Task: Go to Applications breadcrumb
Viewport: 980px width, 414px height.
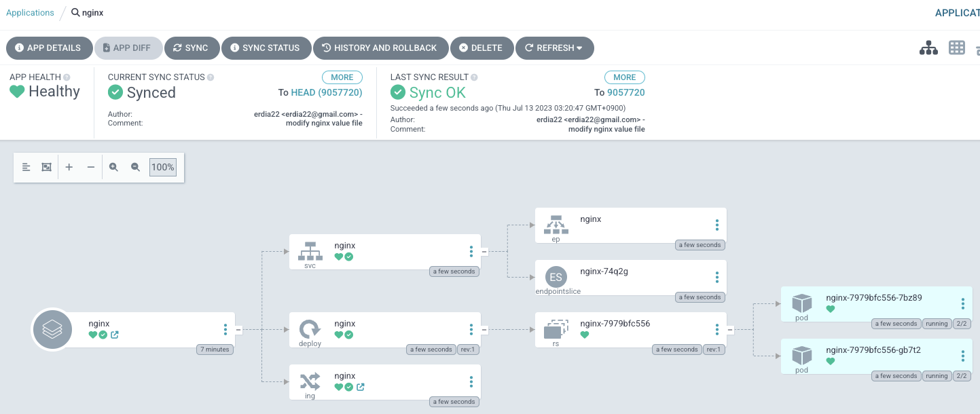Action: click(x=30, y=13)
